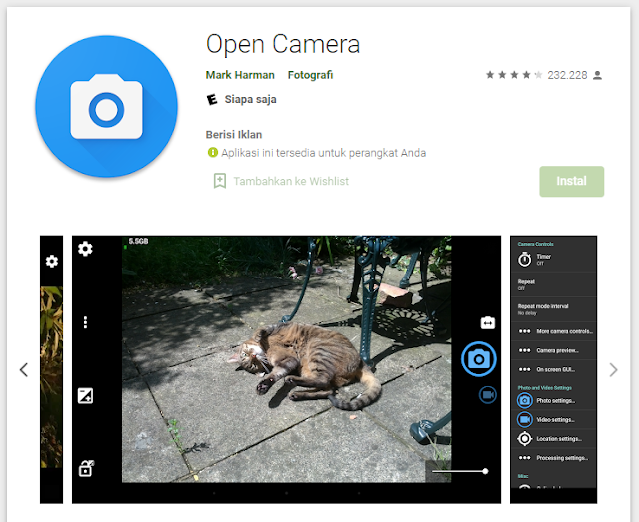Click the On screen GUI entry
Screen dimensions: 639x522
point(553,369)
